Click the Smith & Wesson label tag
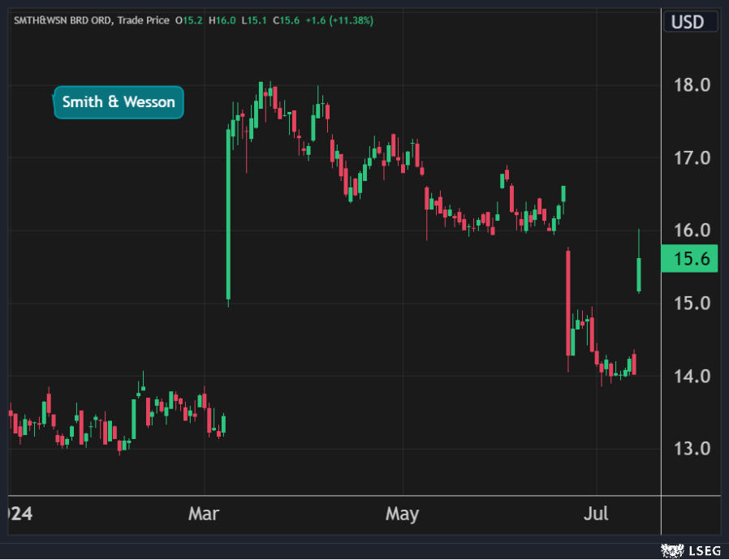 click(x=119, y=102)
